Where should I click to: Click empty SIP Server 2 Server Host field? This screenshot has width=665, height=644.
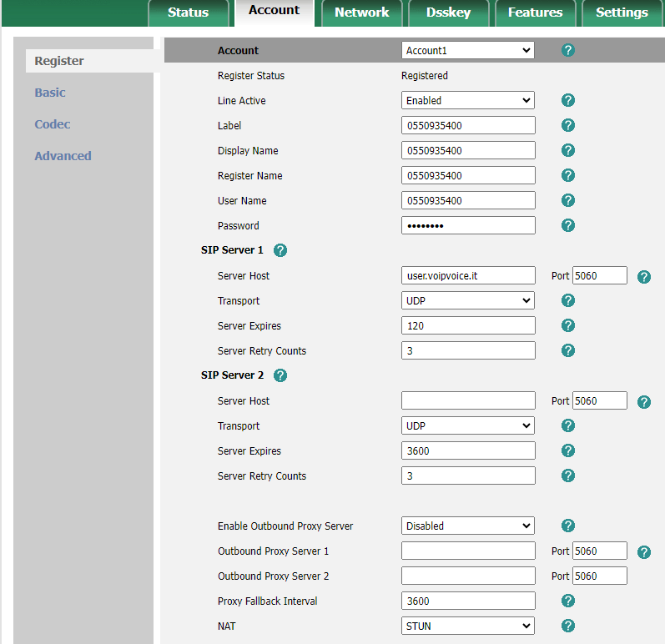[x=468, y=400]
